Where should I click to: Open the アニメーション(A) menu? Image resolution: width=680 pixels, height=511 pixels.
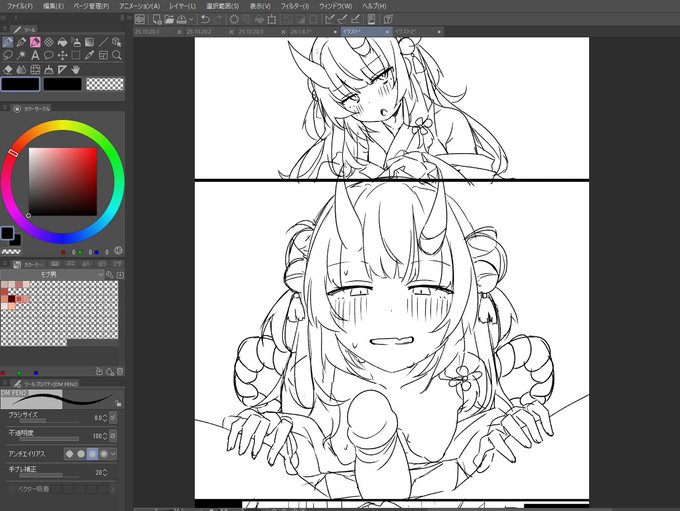tap(140, 6)
